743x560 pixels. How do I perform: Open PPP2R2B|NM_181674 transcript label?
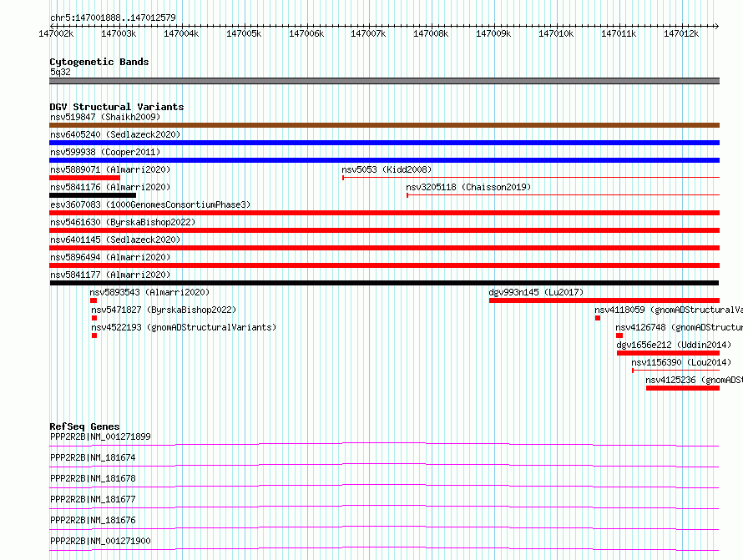click(93, 457)
